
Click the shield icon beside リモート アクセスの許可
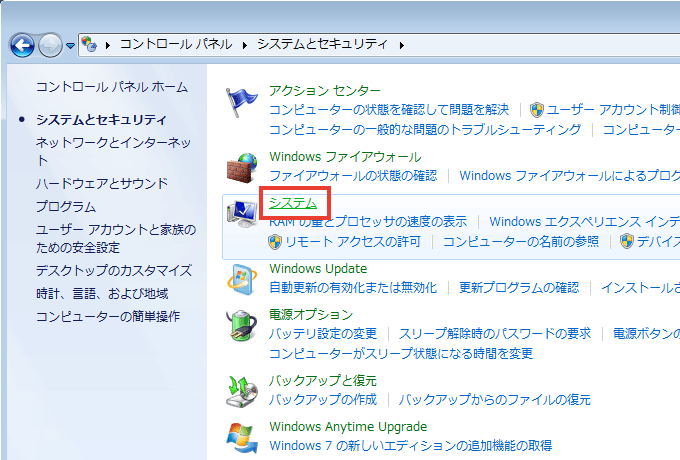pos(275,241)
